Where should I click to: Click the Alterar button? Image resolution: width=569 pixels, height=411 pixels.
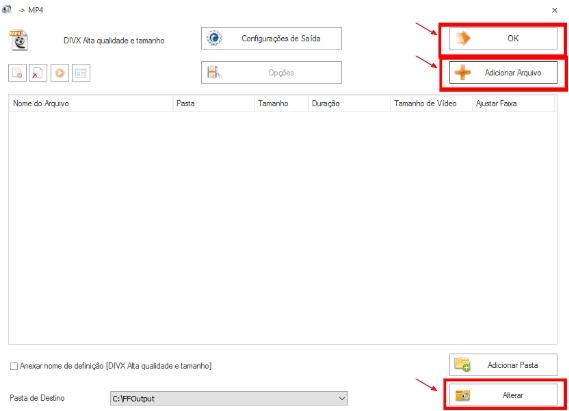click(503, 395)
